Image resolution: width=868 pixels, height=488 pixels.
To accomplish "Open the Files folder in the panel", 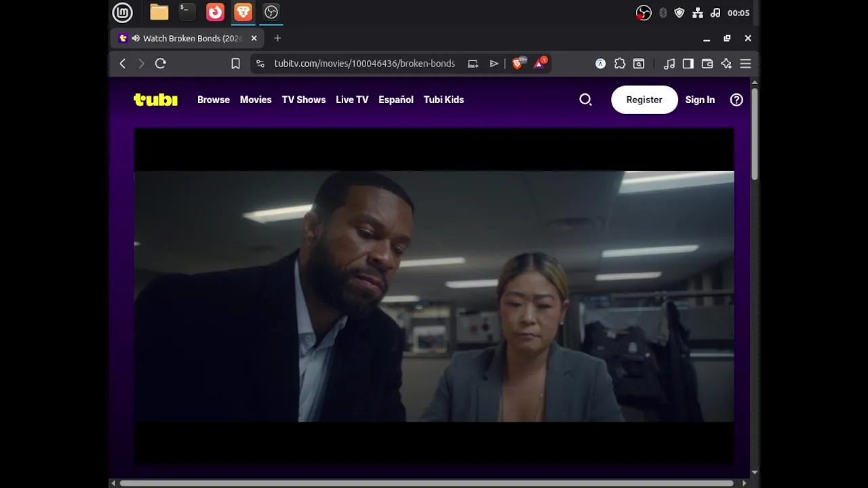I will tap(159, 12).
